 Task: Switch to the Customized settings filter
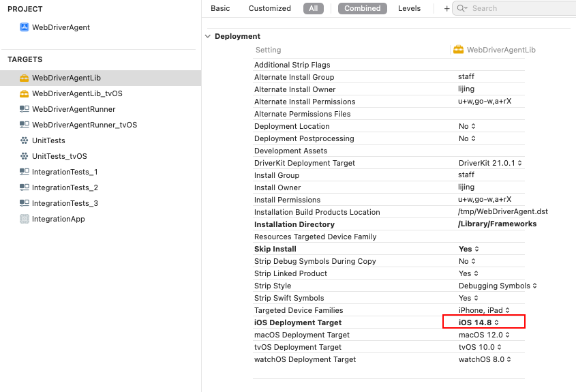(269, 8)
